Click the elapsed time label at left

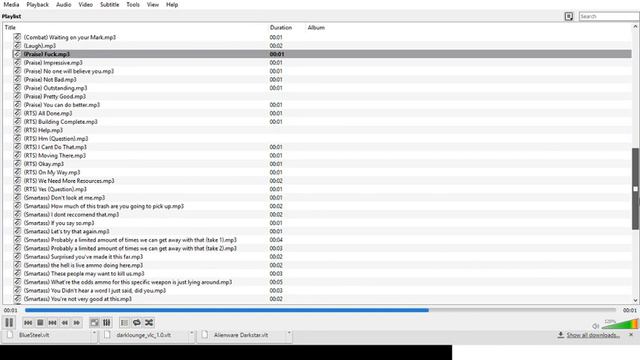pos(11,310)
